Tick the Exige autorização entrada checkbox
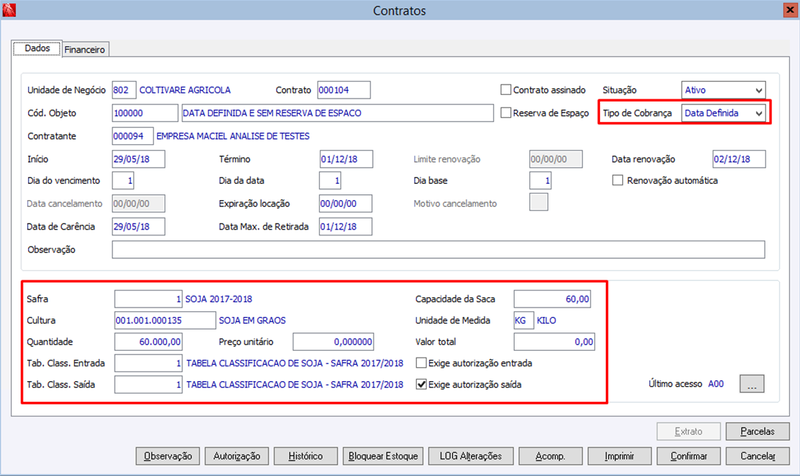800x476 pixels. 421,363
